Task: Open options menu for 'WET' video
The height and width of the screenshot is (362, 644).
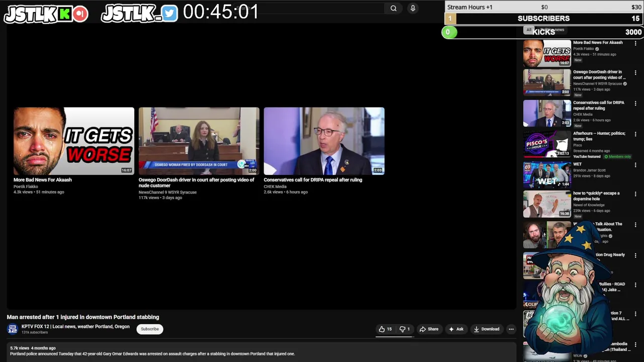Action: click(x=635, y=165)
